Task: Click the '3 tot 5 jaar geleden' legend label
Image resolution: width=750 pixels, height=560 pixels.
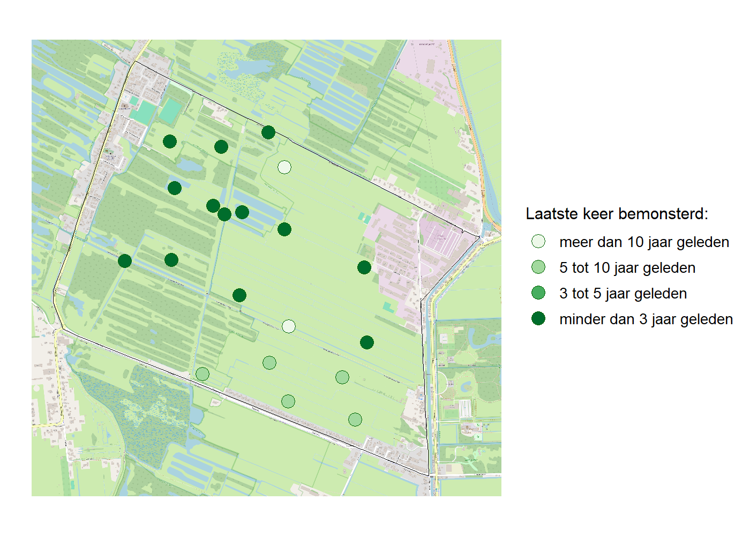Action: [x=623, y=294]
